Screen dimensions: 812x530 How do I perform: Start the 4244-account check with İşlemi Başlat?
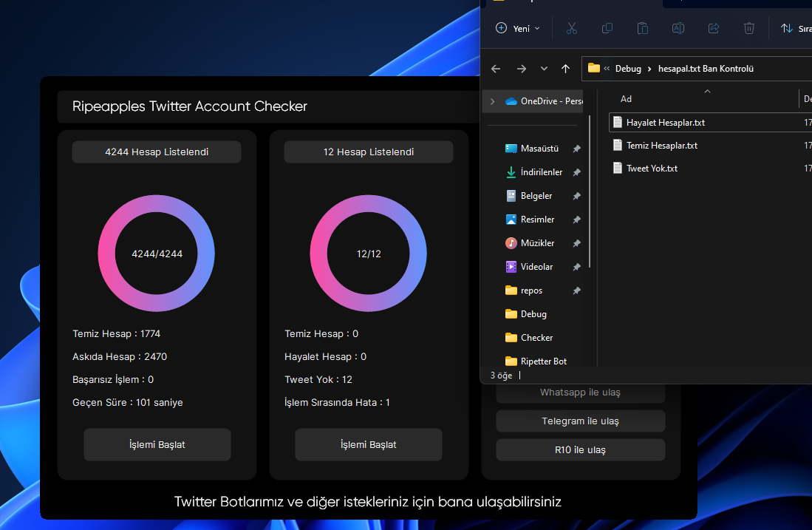click(x=157, y=444)
